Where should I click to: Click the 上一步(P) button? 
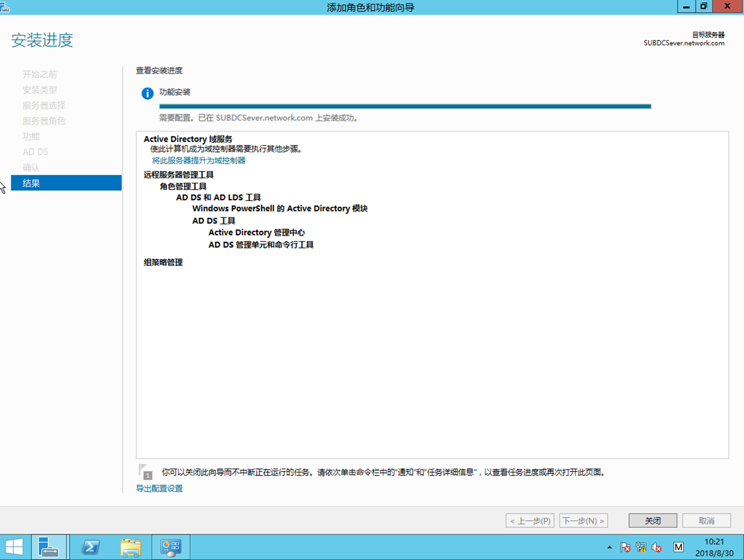tap(530, 521)
